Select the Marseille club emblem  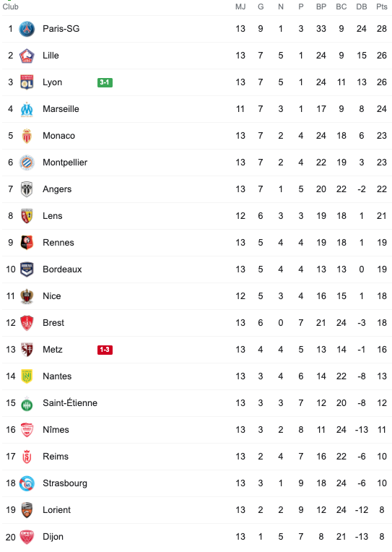click(x=27, y=109)
